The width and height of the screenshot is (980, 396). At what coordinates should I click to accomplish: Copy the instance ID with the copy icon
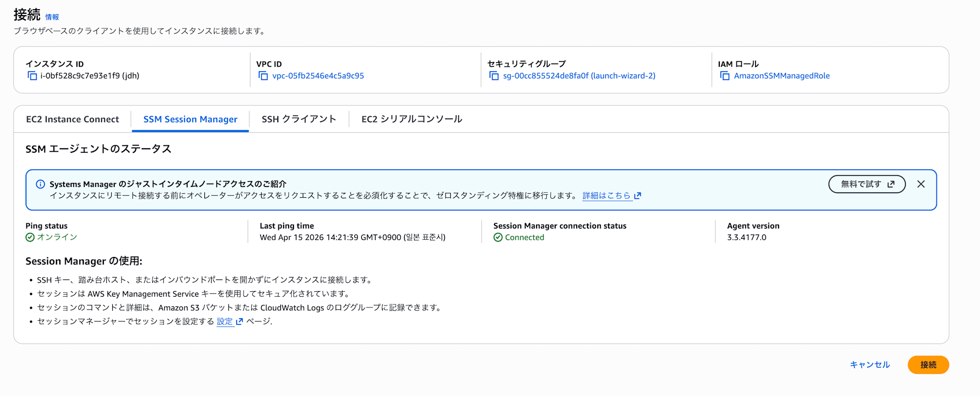32,76
